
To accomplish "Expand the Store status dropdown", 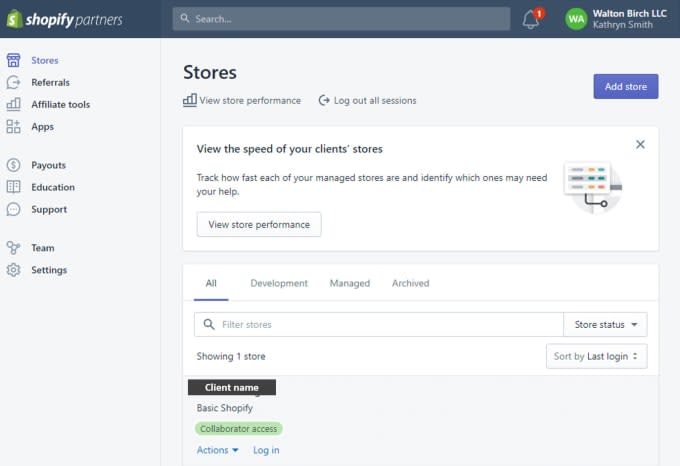I will (x=605, y=324).
